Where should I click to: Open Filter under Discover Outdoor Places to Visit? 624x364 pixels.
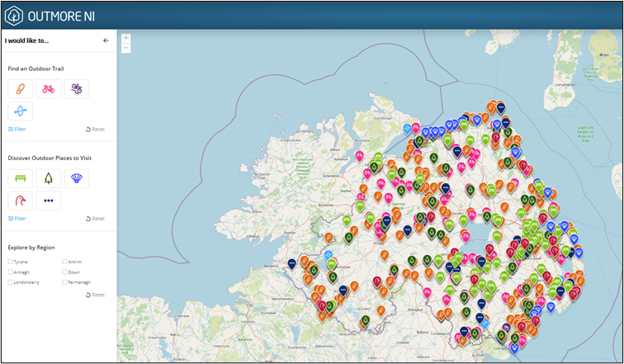[x=17, y=219]
